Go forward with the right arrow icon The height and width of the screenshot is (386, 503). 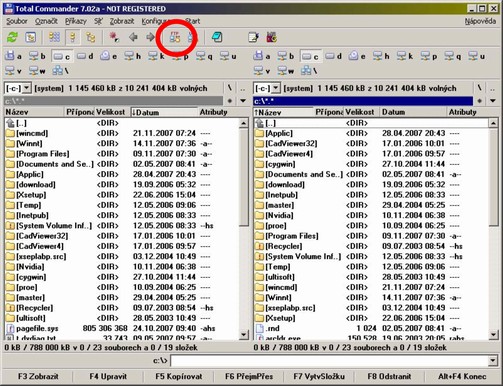[x=150, y=37]
